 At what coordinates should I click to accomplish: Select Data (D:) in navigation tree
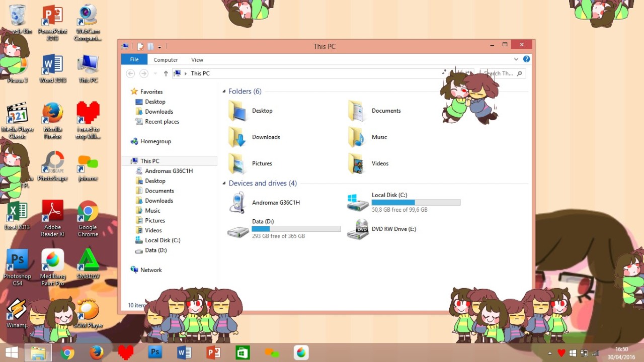point(151,250)
